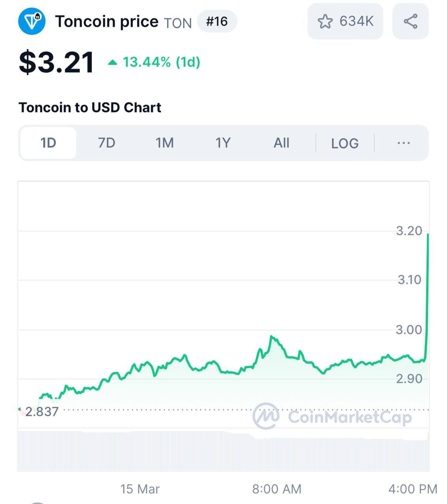Click the 634K watchlist count
Viewport: 447px width, 504px height.
click(x=356, y=21)
